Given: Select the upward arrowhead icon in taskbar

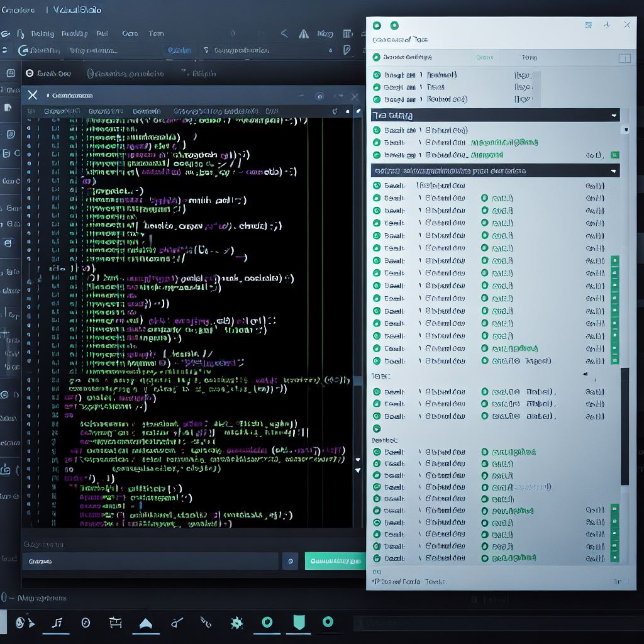Looking at the screenshot, I should point(145,623).
